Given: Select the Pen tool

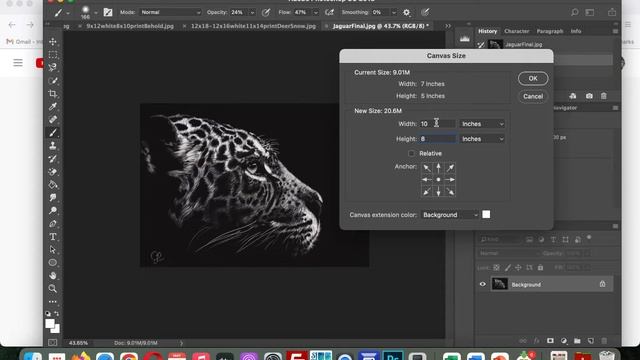Looking at the screenshot, I should (x=53, y=224).
